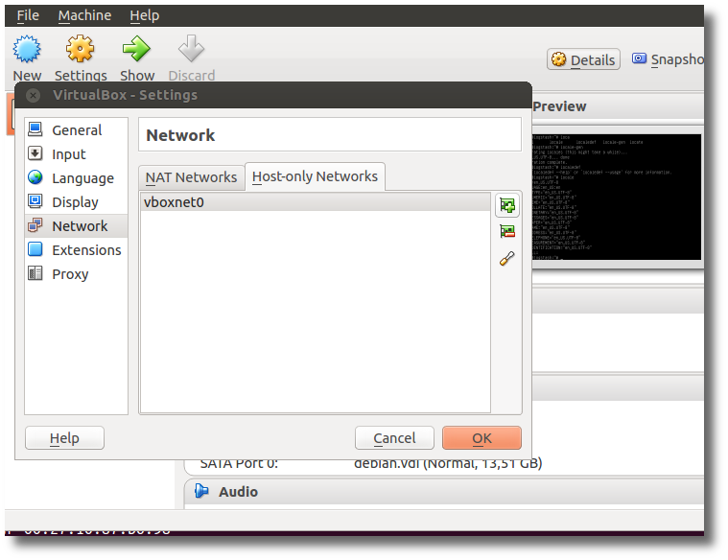Select vboxnet0 in the network list
Screen dimensions: 728x560
[316, 202]
